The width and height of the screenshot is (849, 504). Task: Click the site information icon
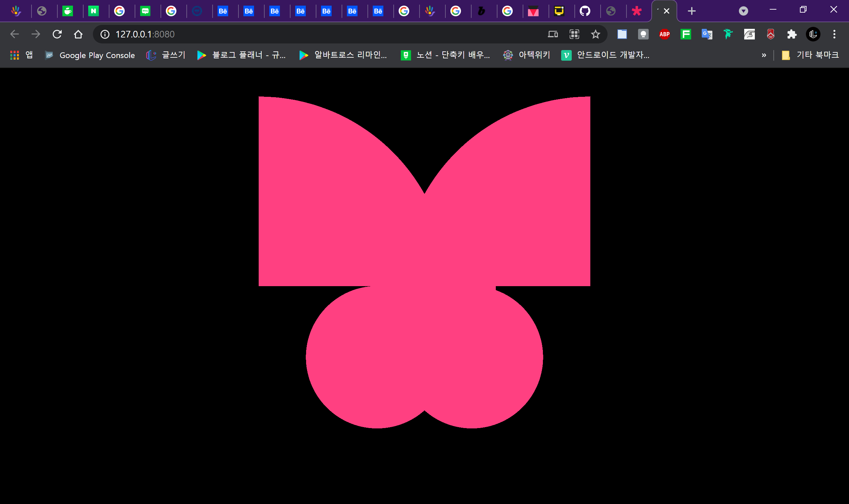click(x=105, y=34)
